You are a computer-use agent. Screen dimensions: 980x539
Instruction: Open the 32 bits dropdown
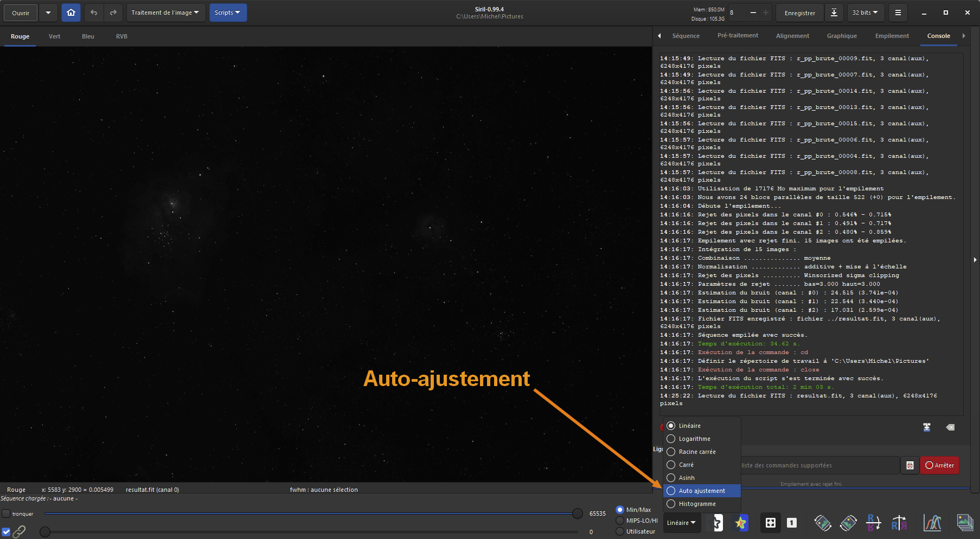click(865, 12)
